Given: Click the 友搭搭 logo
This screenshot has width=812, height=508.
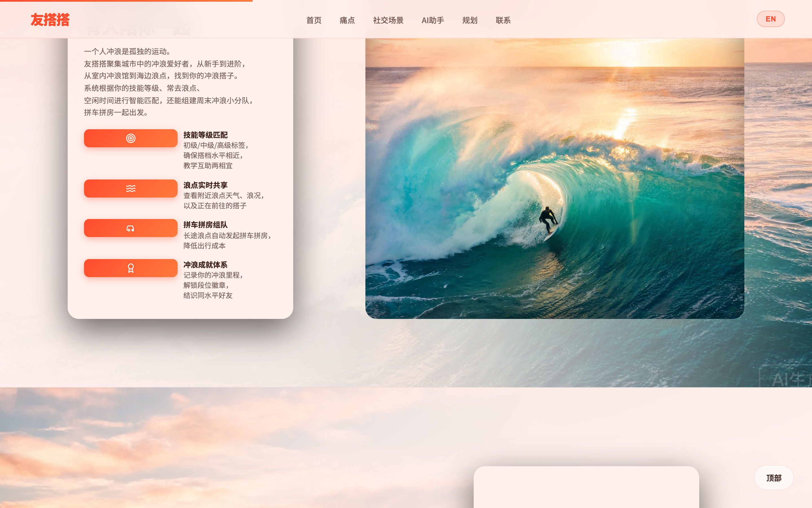Looking at the screenshot, I should point(50,20).
